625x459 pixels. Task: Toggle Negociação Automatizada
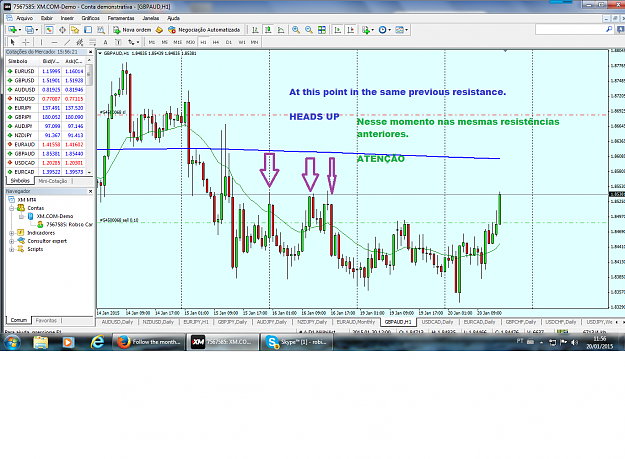point(204,30)
